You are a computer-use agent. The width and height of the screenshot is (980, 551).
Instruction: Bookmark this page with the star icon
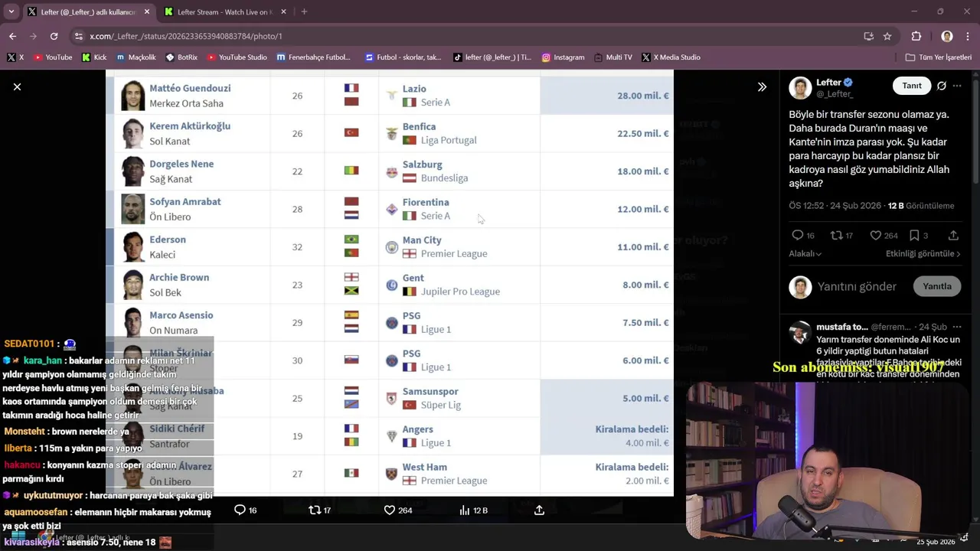point(887,36)
